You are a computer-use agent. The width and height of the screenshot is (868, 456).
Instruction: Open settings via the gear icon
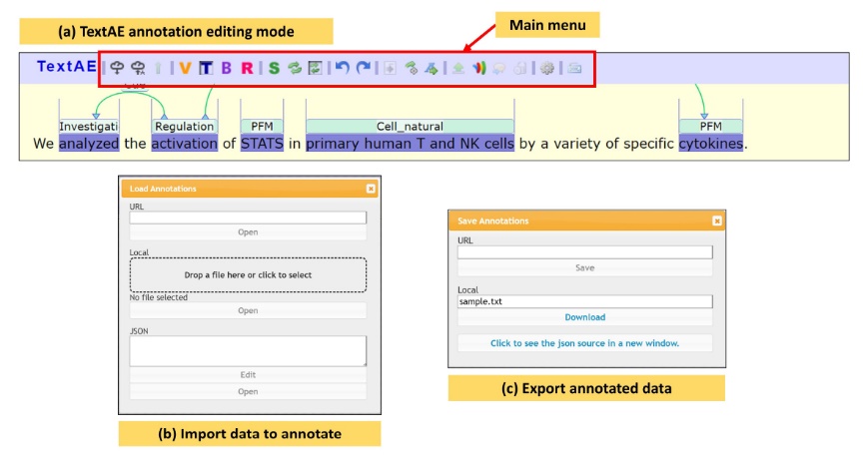pyautogui.click(x=547, y=68)
